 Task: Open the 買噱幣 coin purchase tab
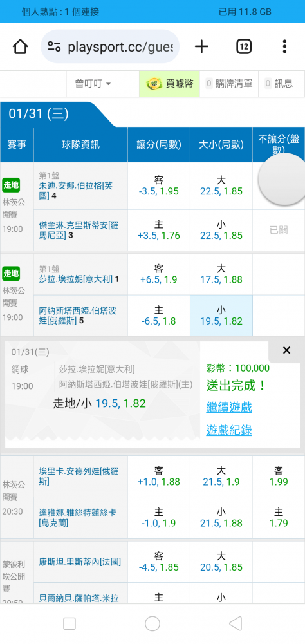coord(169,84)
